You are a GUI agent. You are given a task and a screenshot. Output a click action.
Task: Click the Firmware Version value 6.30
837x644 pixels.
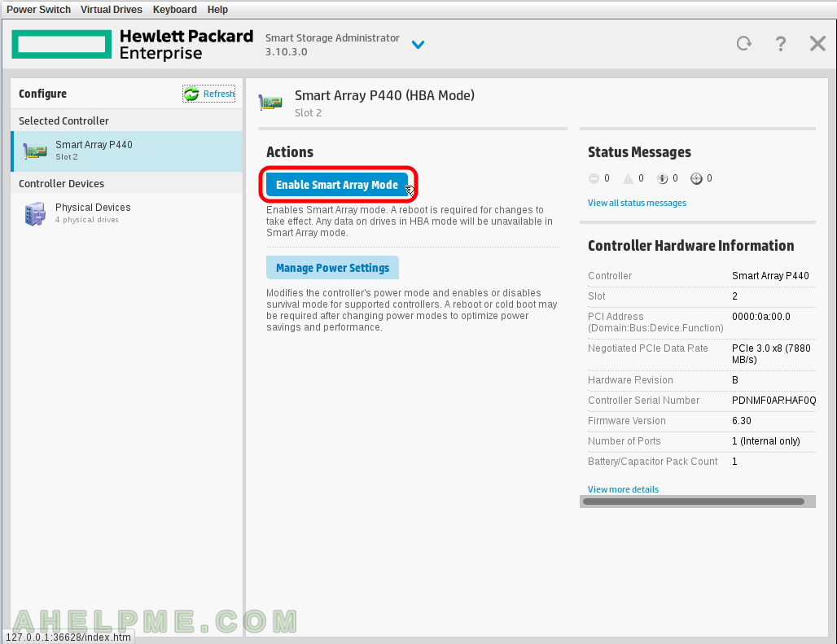click(x=741, y=420)
